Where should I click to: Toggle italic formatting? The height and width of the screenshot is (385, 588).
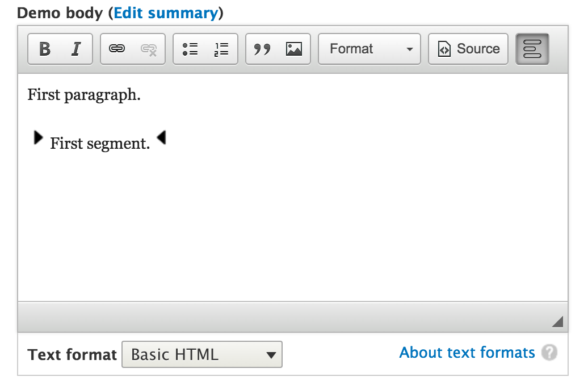[76, 49]
